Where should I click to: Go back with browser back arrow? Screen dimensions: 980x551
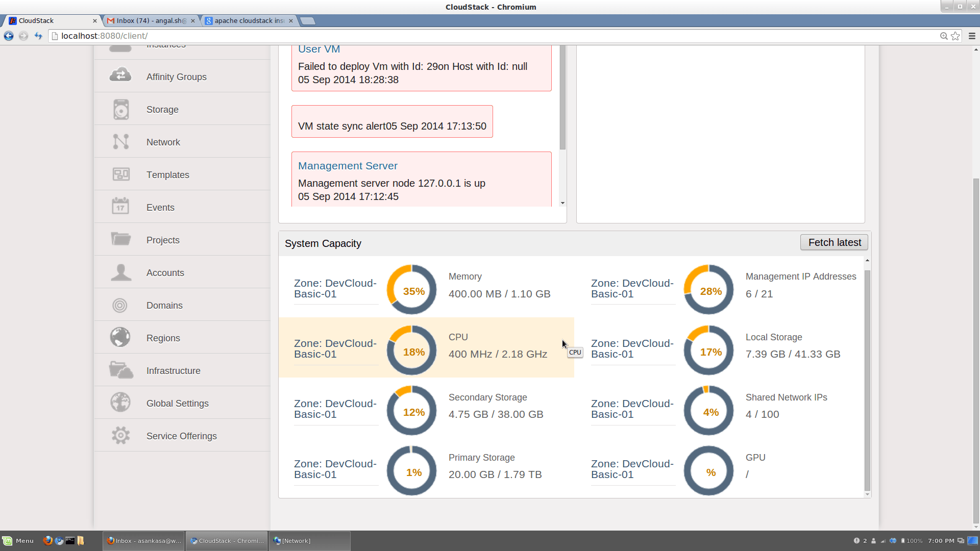click(9, 36)
